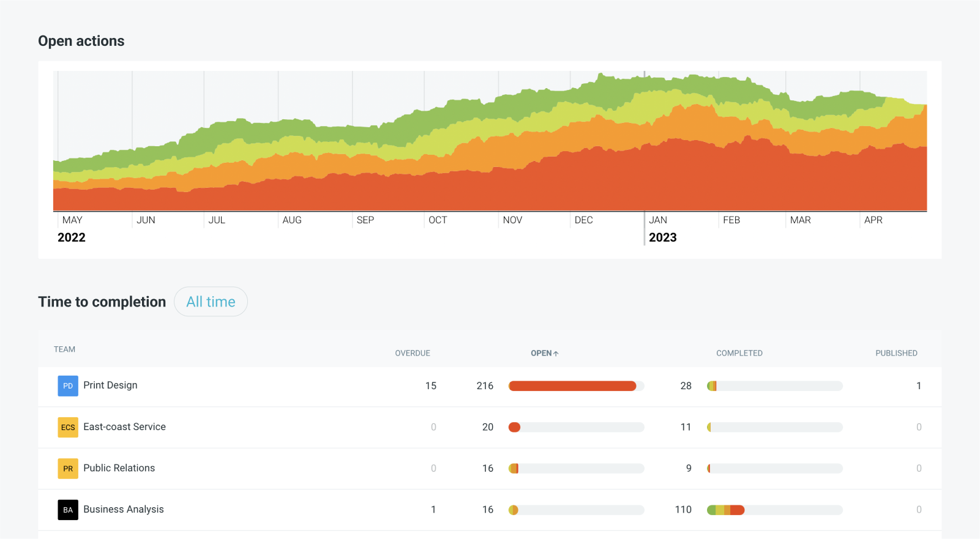
Task: Click East-coast Service completed progress bar
Action: tap(774, 427)
